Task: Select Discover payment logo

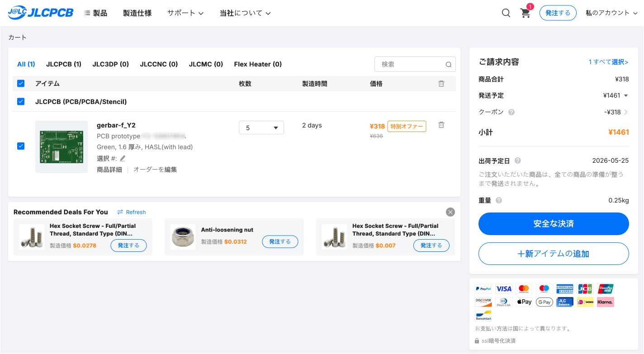Action: click(x=483, y=302)
